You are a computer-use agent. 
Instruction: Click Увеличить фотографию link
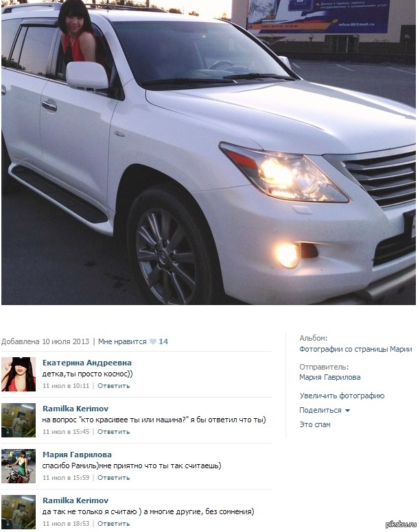click(342, 396)
